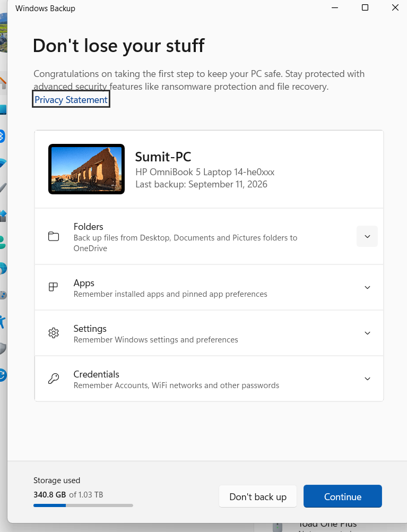
Task: Click the 'Remember installed apps' description
Action: 170,294
